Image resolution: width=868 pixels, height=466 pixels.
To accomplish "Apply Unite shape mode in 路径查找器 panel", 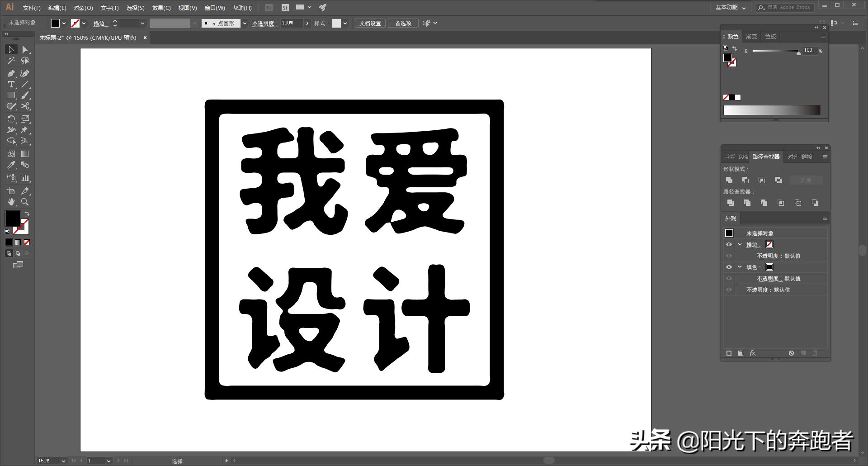I will click(x=730, y=180).
